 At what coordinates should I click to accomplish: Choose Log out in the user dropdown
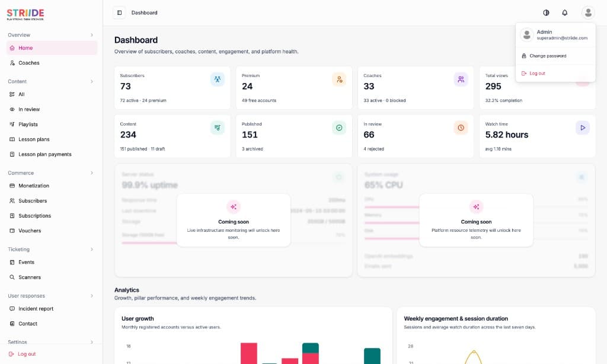tap(555, 73)
